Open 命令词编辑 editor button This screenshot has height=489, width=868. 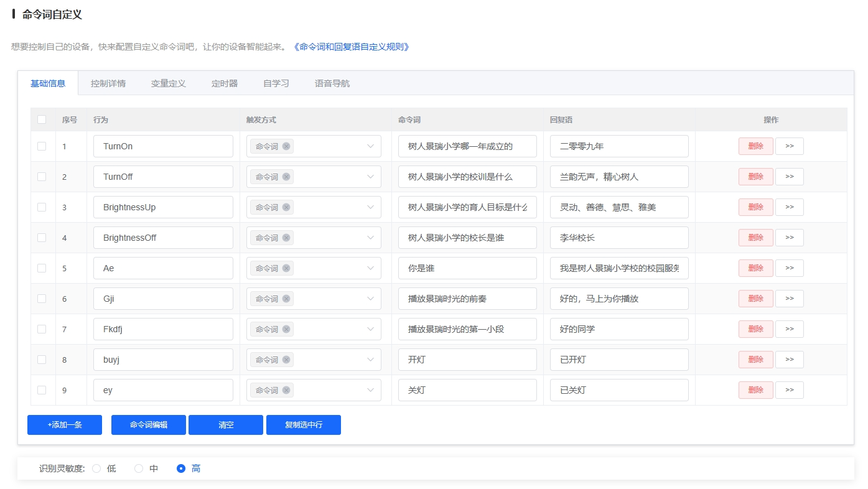[149, 425]
